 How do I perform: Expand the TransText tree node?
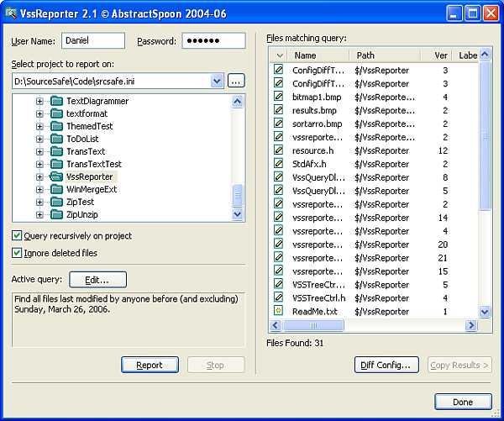(x=39, y=151)
